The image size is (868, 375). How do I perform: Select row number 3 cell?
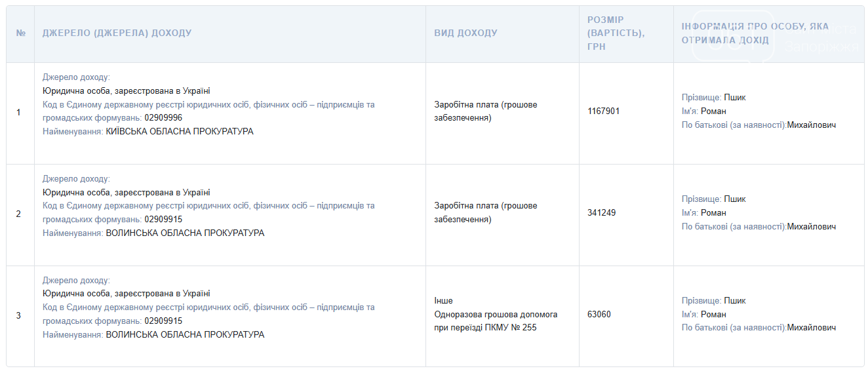(x=18, y=315)
